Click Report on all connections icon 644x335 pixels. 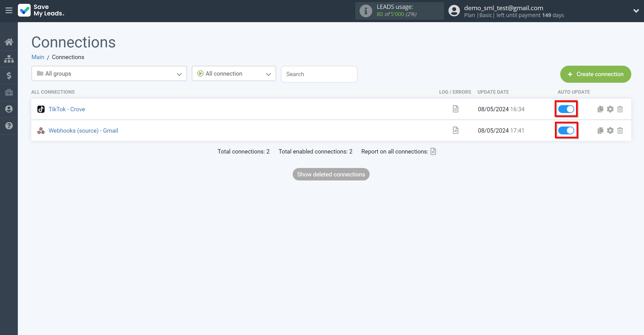433,151
